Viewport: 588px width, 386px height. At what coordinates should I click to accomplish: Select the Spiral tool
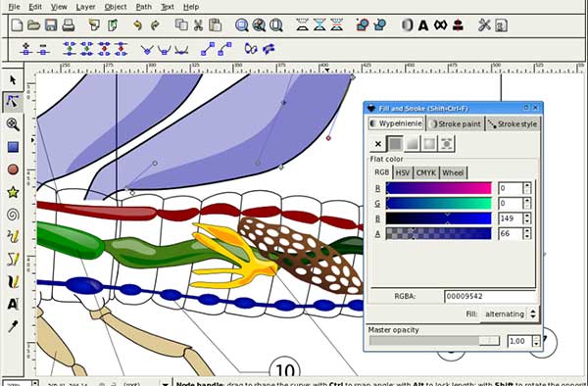[x=13, y=215]
